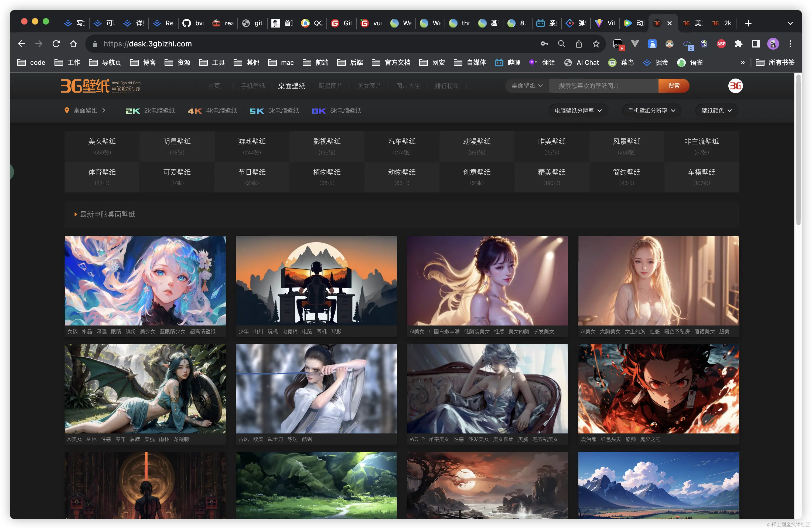Click the orange 搜索 button
The height and width of the screenshot is (529, 812).
674,86
